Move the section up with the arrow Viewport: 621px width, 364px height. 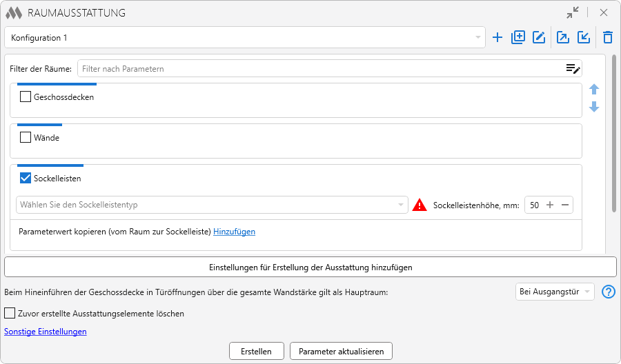[594, 90]
